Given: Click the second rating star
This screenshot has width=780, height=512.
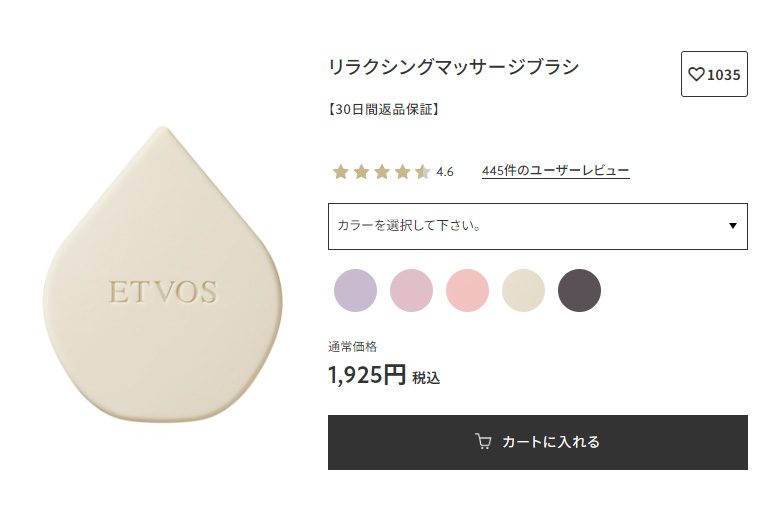Looking at the screenshot, I should pos(362,172).
